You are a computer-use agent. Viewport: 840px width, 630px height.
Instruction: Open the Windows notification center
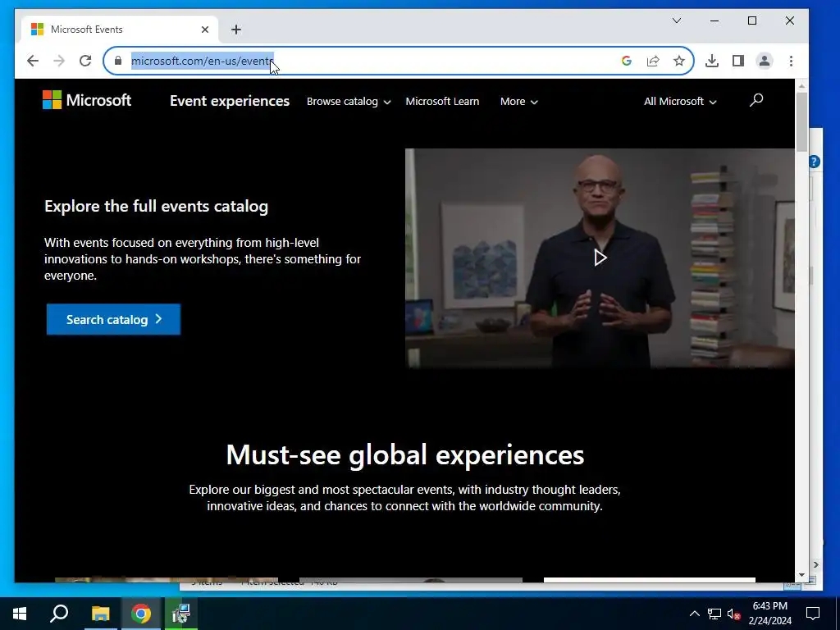click(813, 614)
